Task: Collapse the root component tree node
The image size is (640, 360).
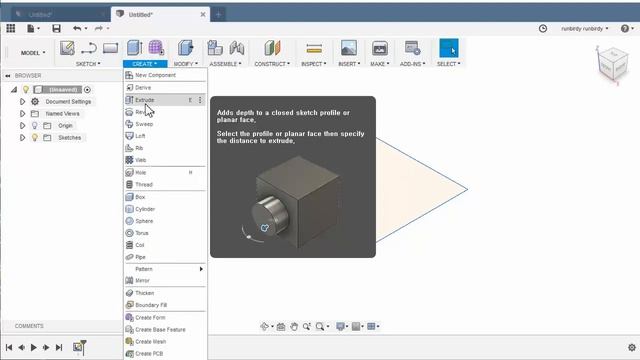Action: point(14,89)
